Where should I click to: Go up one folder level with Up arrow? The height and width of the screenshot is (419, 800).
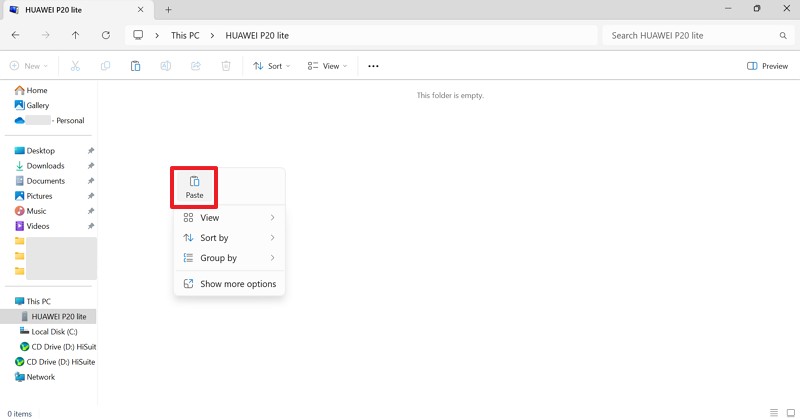tap(76, 35)
